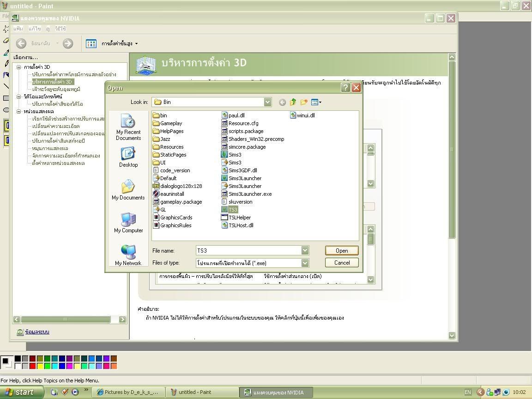Pick the yellow color in Paint palette
The width and height of the screenshot is (532, 399).
pyautogui.click(x=40, y=366)
